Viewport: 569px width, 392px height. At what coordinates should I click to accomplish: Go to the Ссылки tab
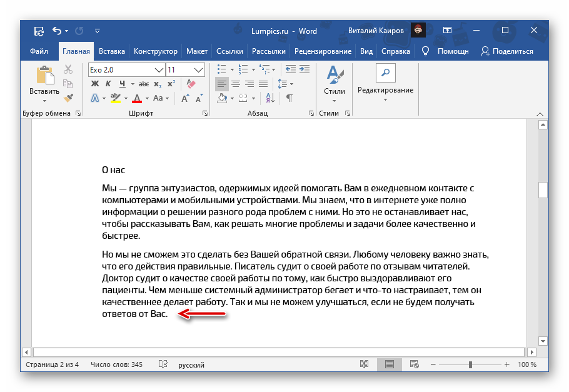[229, 51]
